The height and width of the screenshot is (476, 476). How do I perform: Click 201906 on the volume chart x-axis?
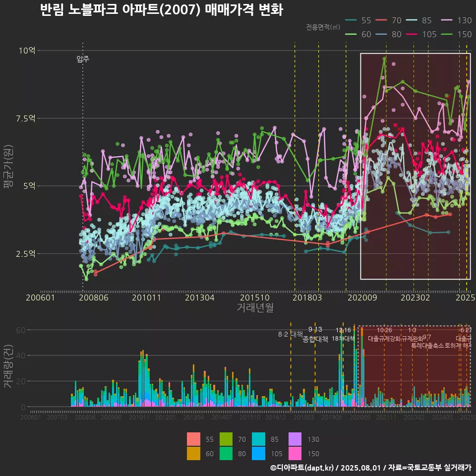(x=332, y=417)
